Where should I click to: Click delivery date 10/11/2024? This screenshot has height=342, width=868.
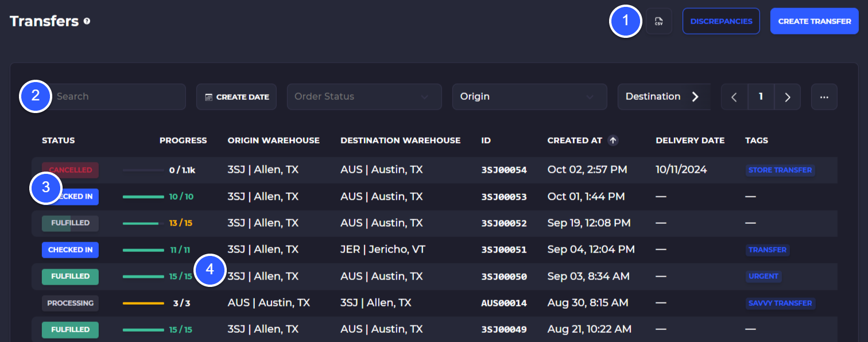point(681,170)
